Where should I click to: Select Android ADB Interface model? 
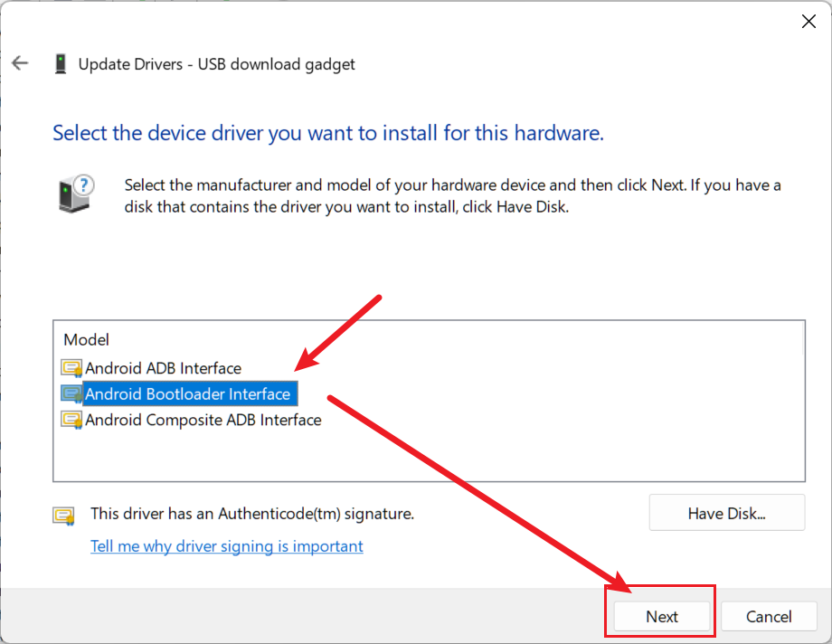pos(164,368)
